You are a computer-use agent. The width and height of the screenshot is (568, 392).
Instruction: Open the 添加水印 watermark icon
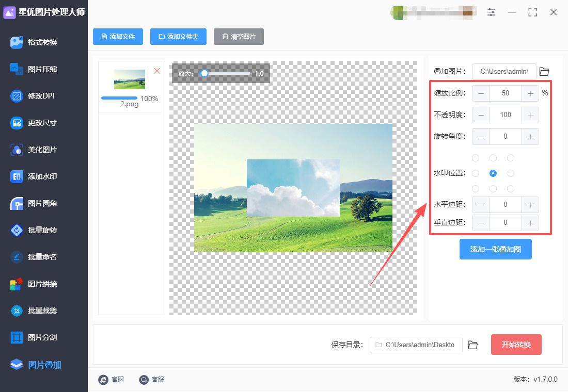pyautogui.click(x=17, y=176)
